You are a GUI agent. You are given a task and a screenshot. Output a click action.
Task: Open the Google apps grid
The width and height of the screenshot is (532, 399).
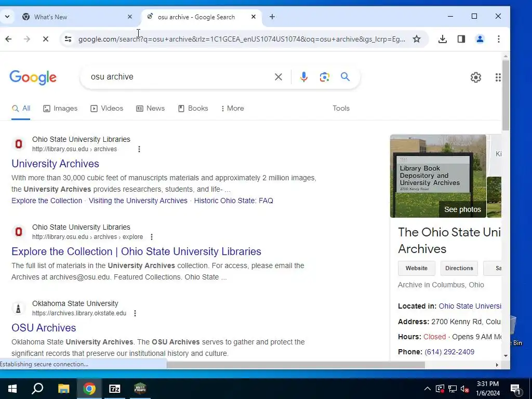click(x=498, y=77)
